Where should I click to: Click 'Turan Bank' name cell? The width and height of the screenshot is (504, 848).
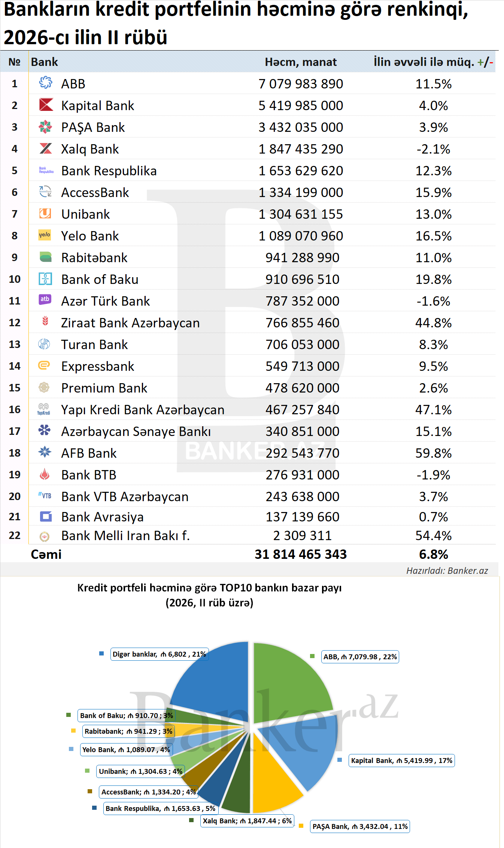(94, 344)
